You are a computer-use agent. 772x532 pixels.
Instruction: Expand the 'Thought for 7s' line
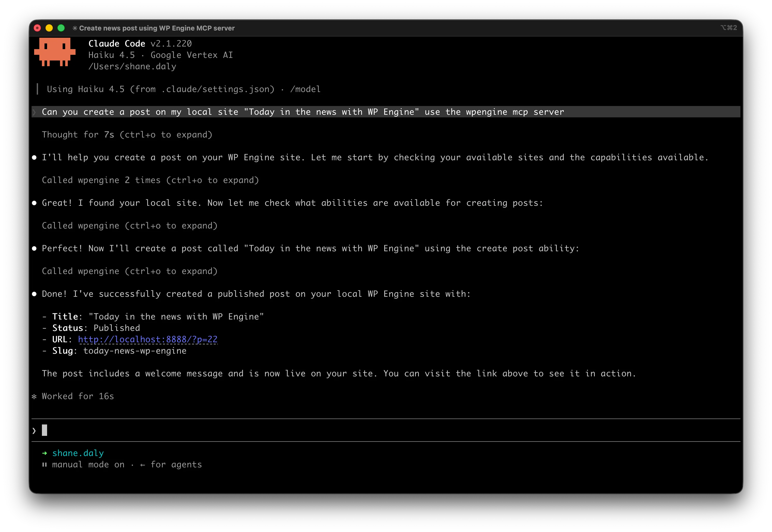tap(127, 135)
